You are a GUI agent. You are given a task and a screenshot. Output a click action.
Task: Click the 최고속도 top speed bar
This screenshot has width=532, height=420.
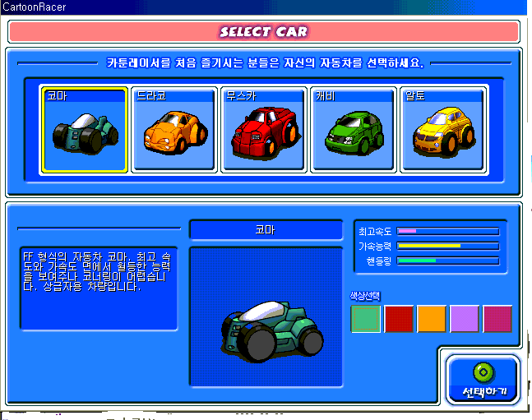(x=448, y=232)
